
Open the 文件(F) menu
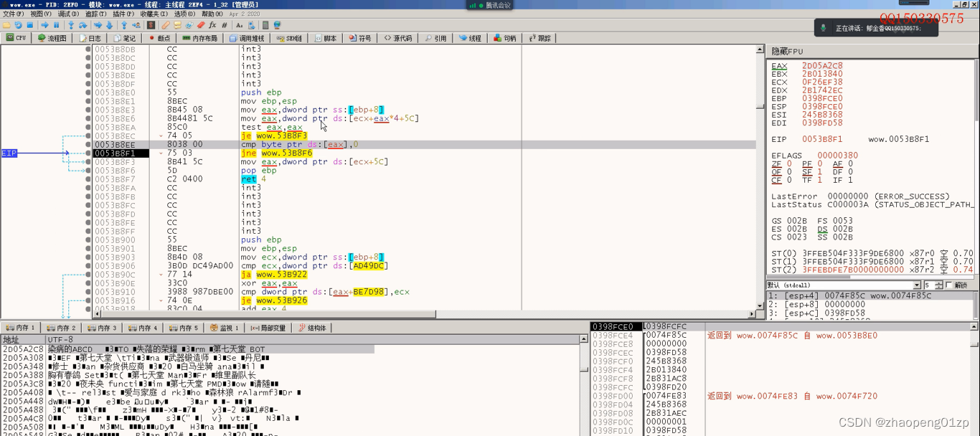(x=13, y=14)
